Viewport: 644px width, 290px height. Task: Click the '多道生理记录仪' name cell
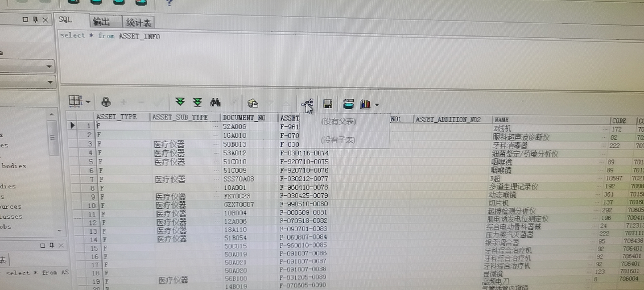(x=513, y=187)
